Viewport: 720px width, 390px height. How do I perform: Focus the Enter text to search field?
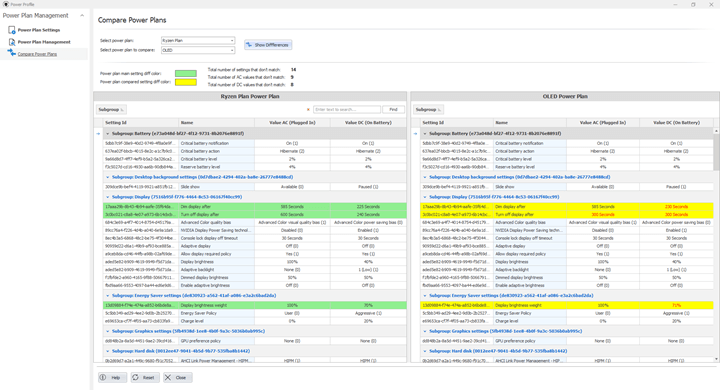pos(347,109)
